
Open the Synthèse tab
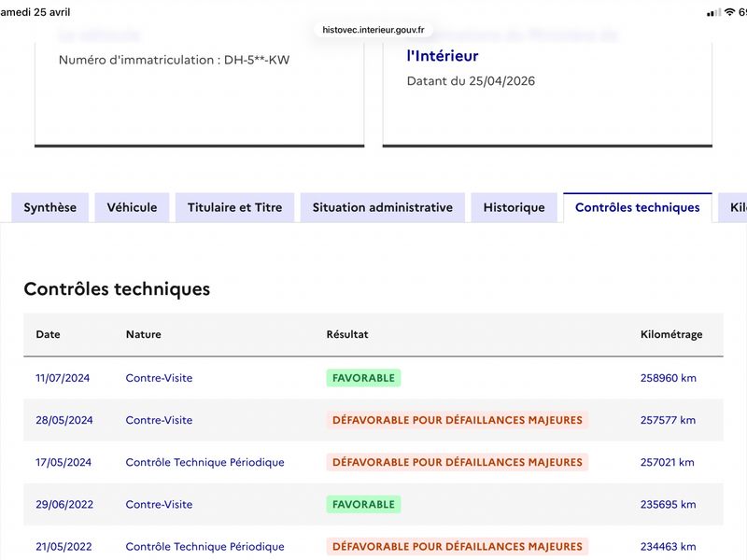point(50,207)
